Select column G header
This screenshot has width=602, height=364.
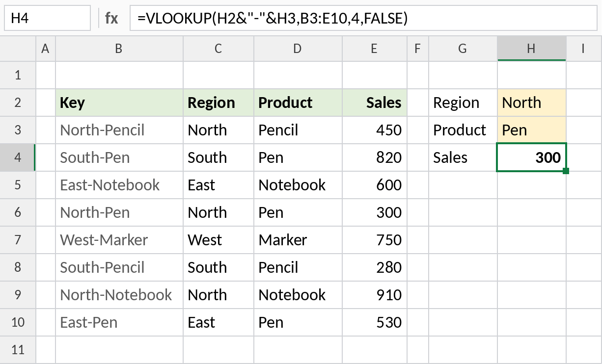(x=463, y=49)
